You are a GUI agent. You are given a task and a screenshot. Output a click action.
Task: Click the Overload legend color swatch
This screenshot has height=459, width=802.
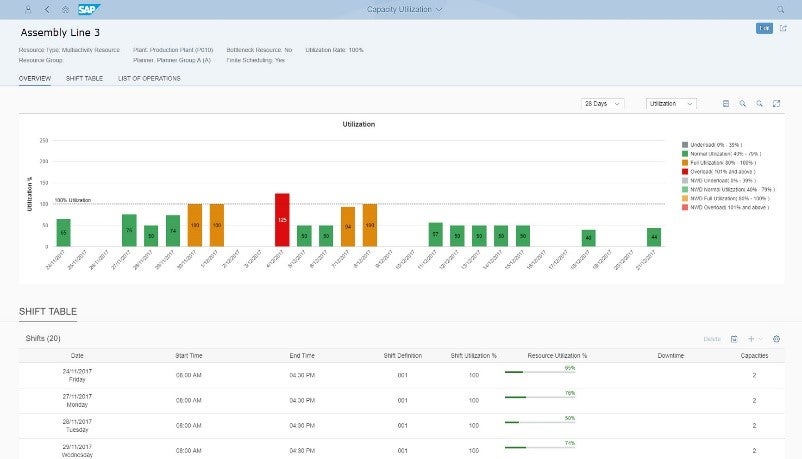[685, 172]
